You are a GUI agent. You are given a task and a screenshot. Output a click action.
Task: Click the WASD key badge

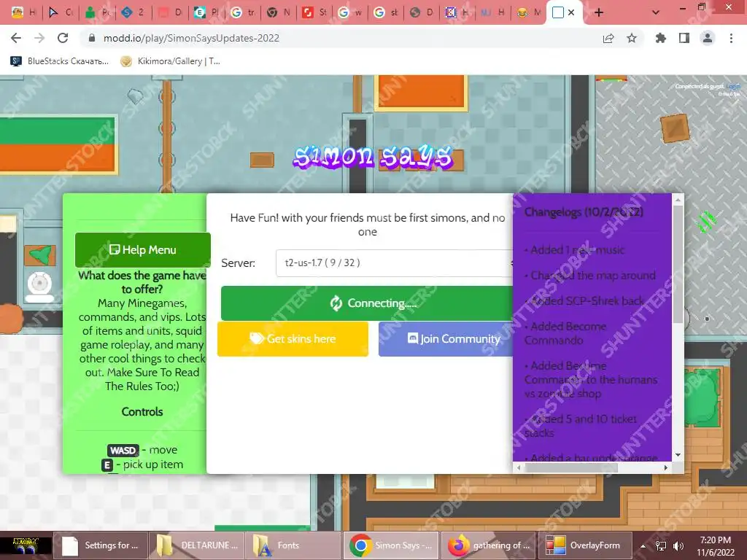click(x=123, y=451)
